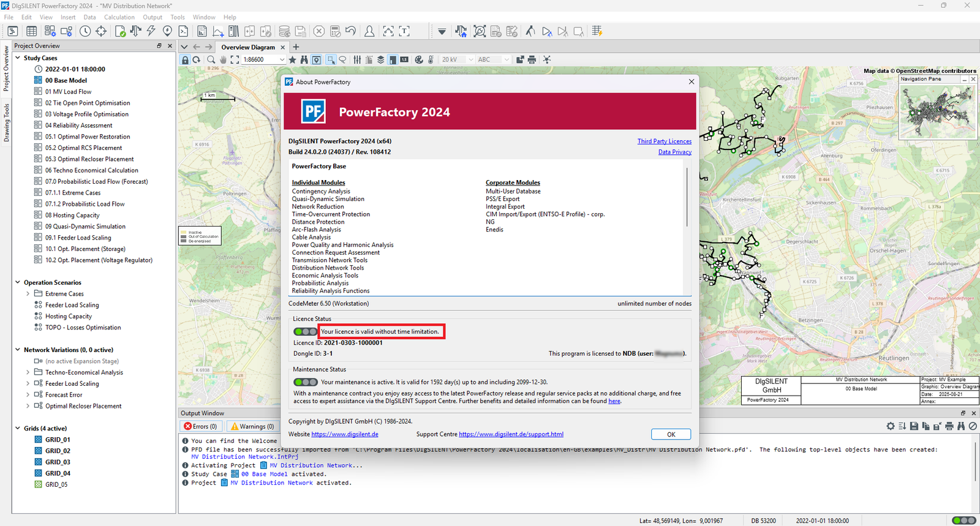Select the GRID_05 inactive grid
The height and width of the screenshot is (526, 980).
coord(58,484)
